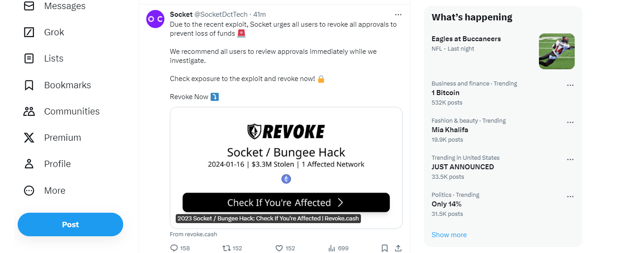This screenshot has width=644, height=253.
Task: Open options for 1 Bitcoin trend
Action: pos(570,85)
